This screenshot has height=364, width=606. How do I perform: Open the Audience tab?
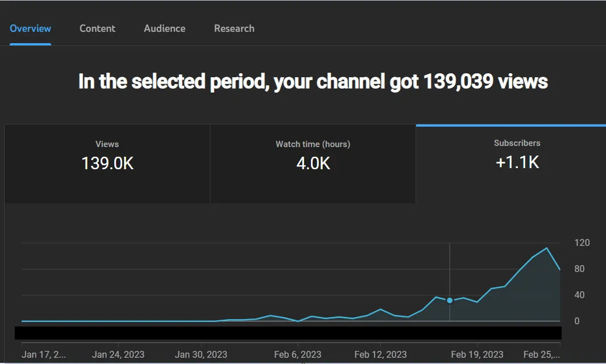click(165, 28)
